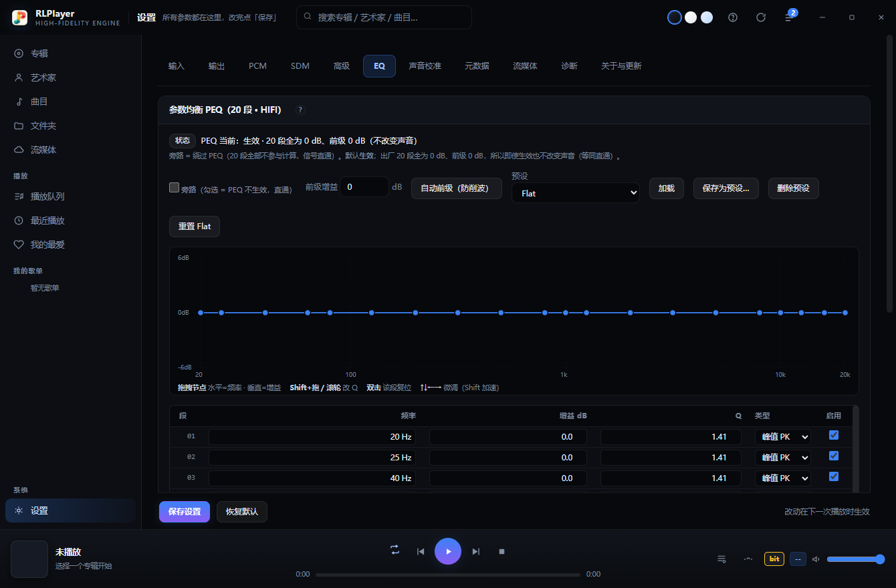
Task: Select the dark theme color circle
Action: (x=675, y=17)
